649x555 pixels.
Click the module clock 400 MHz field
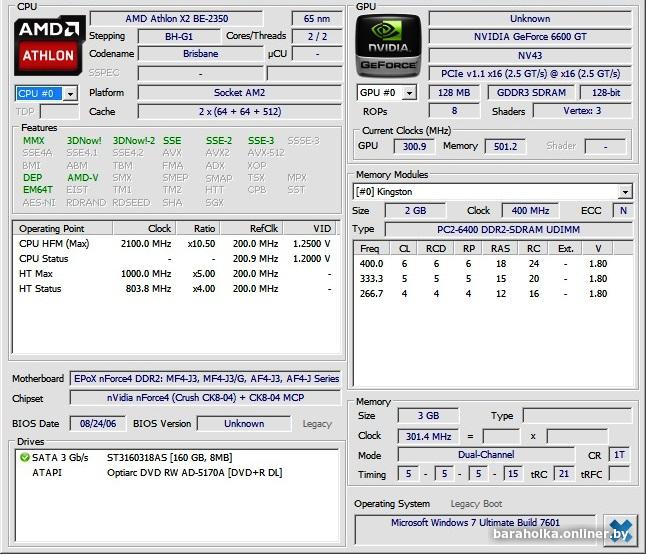point(530,211)
